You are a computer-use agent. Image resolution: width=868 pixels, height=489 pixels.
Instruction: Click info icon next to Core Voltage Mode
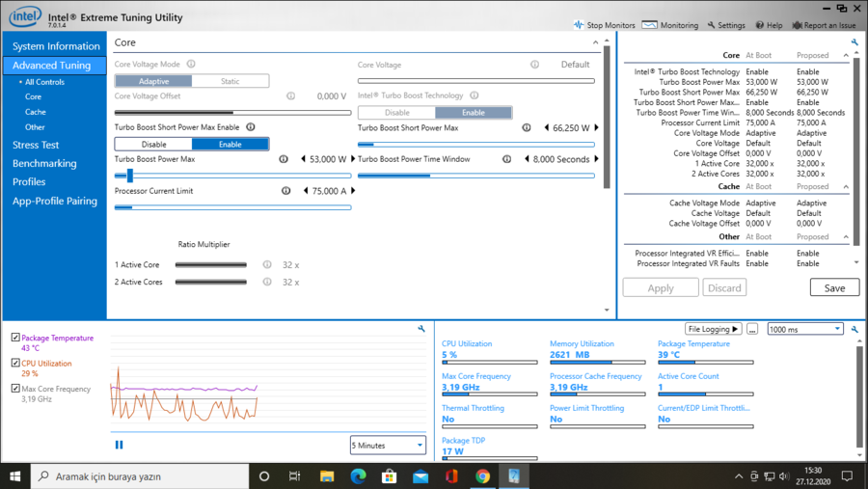pos(191,65)
